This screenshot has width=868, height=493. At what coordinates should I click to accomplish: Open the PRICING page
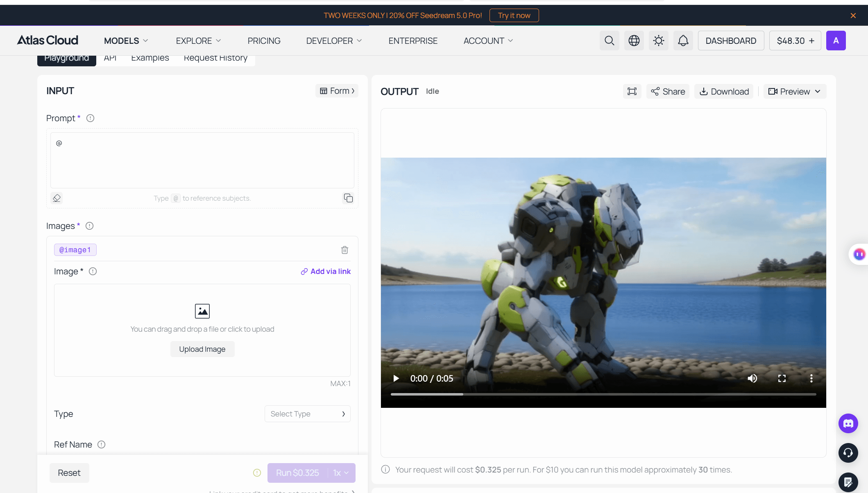tap(264, 41)
